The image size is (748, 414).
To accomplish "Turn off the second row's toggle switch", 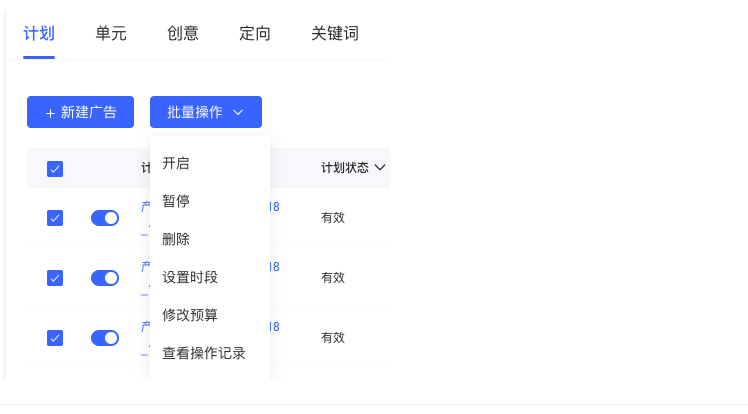I will coord(105,278).
